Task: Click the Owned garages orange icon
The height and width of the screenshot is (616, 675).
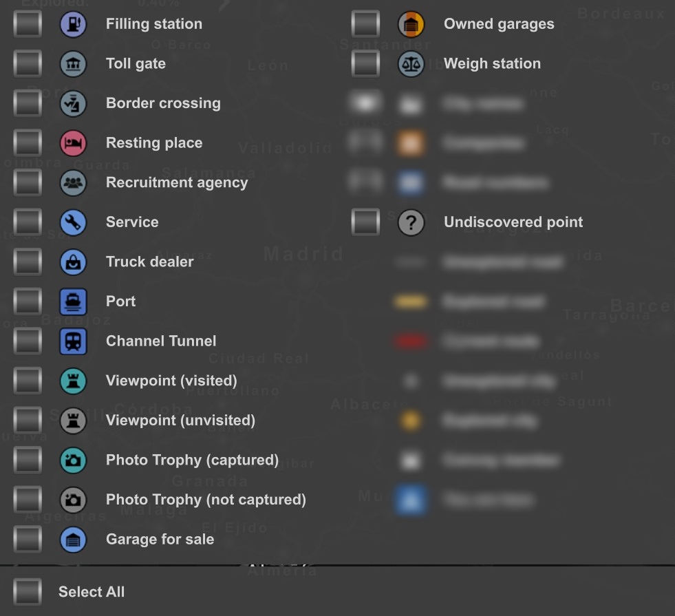Action: (x=411, y=24)
